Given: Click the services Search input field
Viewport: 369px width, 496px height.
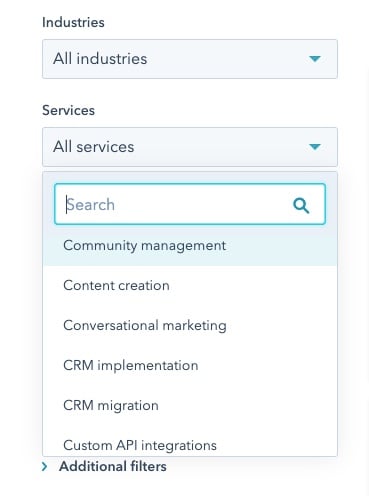Looking at the screenshot, I should 190,204.
